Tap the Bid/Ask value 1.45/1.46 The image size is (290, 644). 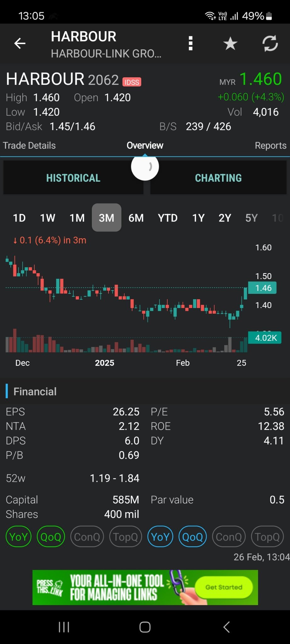point(72,126)
